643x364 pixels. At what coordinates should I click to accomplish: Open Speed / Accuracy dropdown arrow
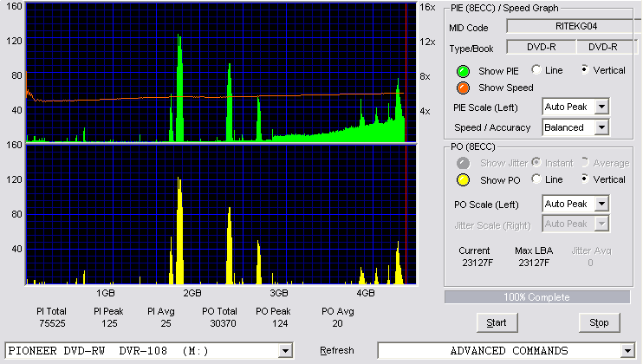601,127
